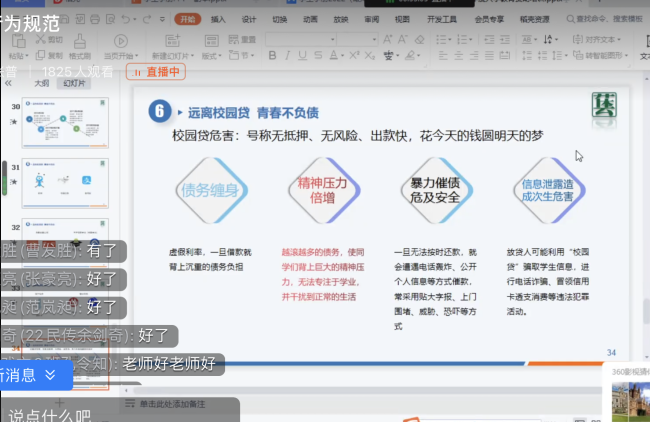Click Convert to Smart Graphic (转智能图形)
The image size is (650, 422).
pyautogui.click(x=601, y=55)
